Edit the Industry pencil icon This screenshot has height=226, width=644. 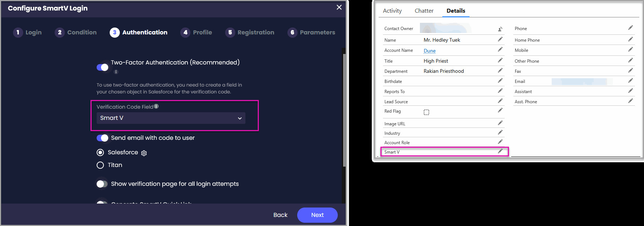pos(500,132)
